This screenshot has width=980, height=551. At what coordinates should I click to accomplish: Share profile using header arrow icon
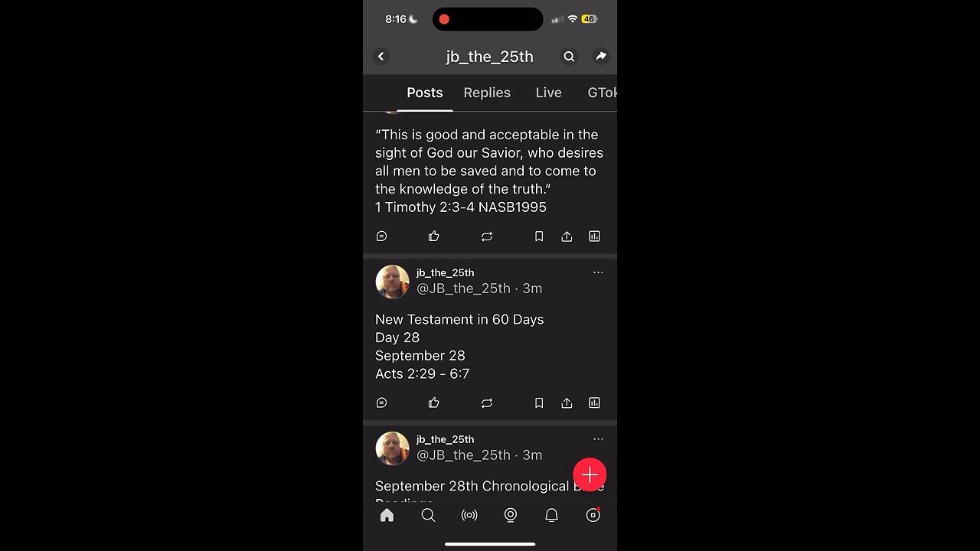(601, 57)
